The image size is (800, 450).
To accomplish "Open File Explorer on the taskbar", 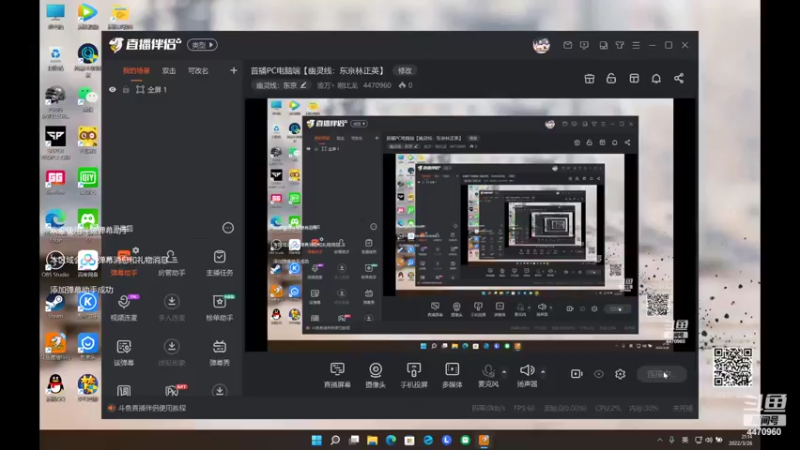I will (x=372, y=440).
